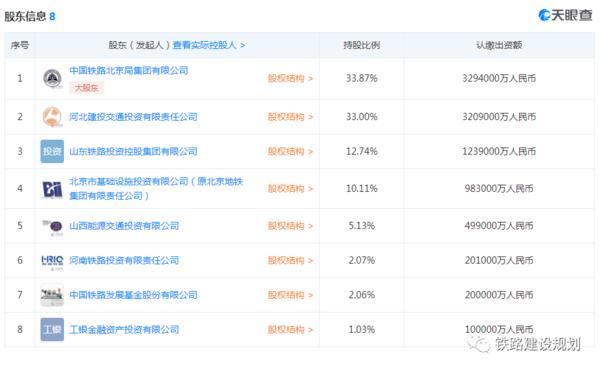Click the 大股东 tag under the first shareholder
The height and width of the screenshot is (370, 600).
86,88
